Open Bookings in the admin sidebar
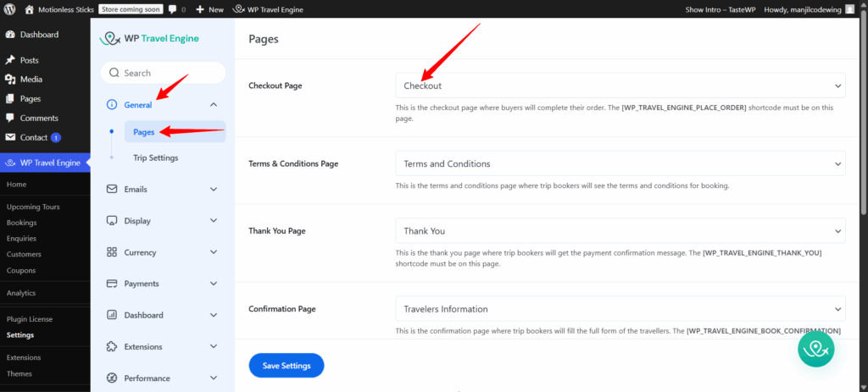 (22, 223)
